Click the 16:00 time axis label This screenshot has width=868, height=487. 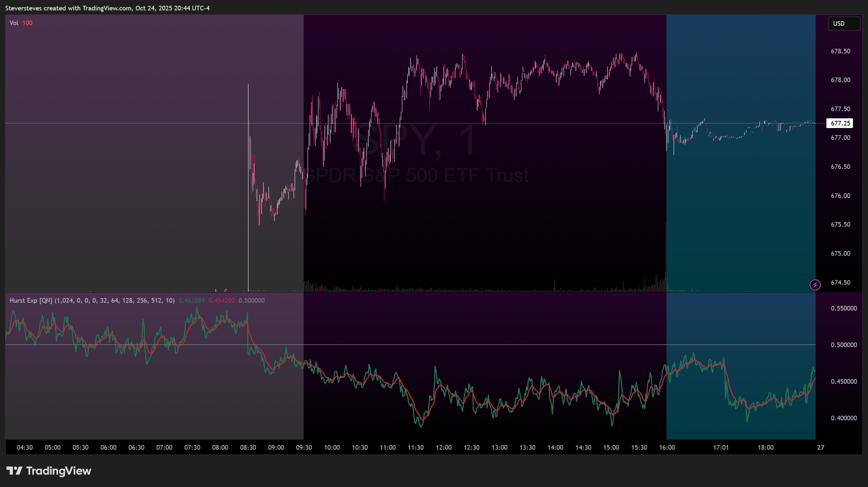667,448
